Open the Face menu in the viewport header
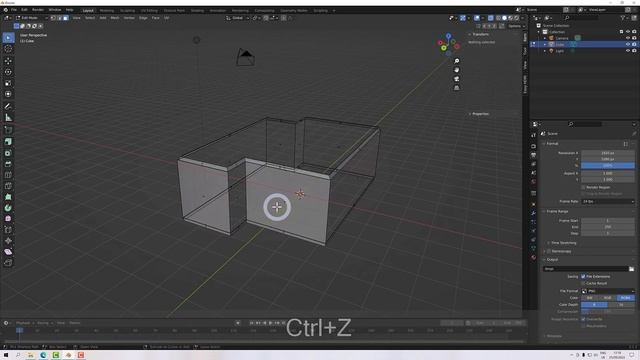 [x=156, y=18]
